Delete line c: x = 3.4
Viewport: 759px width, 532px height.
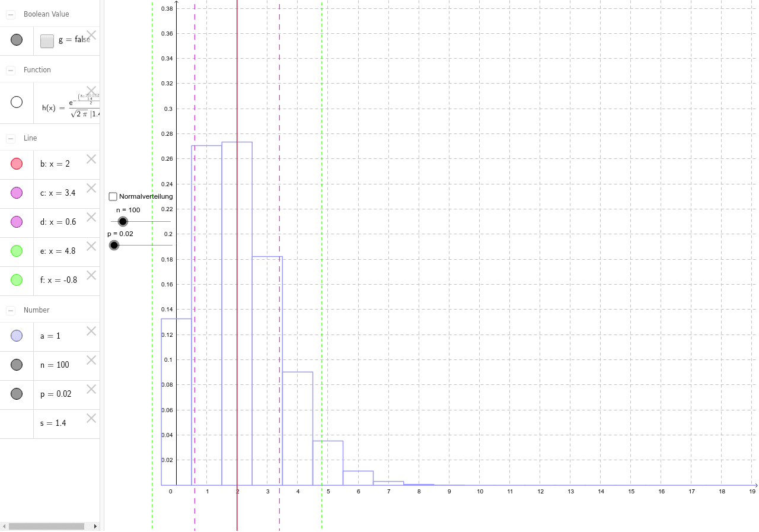click(91, 188)
